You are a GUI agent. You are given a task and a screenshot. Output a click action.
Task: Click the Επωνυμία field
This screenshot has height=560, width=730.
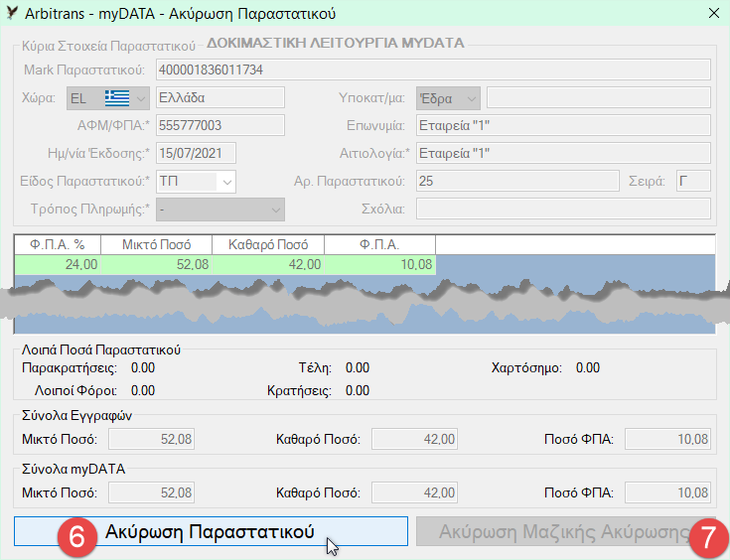point(563,125)
